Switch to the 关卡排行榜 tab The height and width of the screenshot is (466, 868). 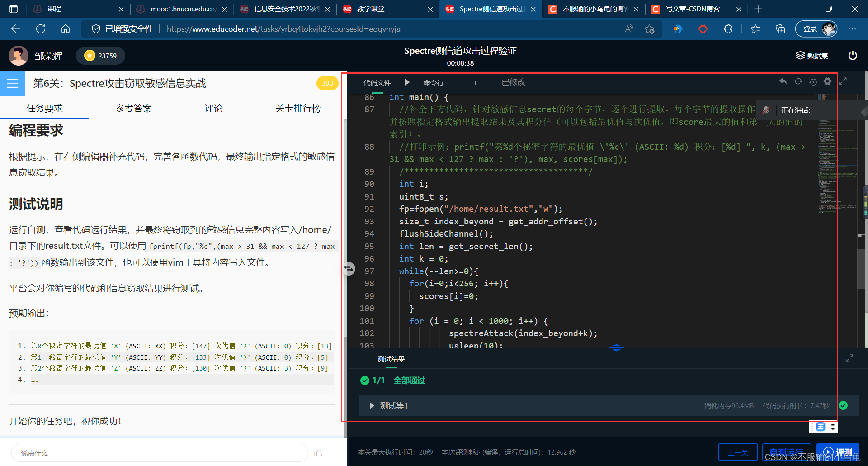[x=298, y=109]
